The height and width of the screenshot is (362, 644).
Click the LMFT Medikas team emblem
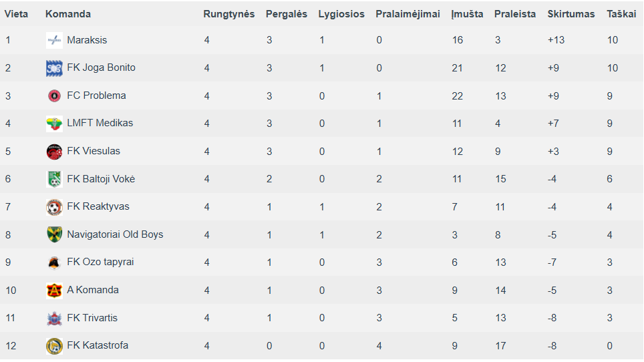point(54,124)
